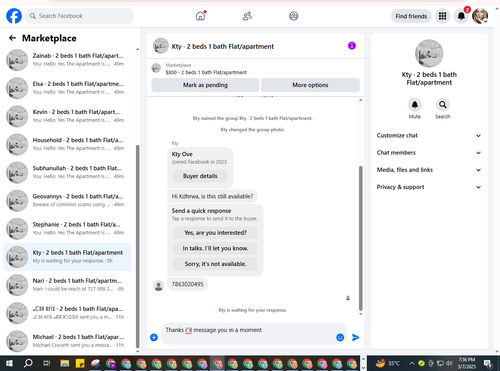This screenshot has height=371, width=500.
Task: Open Subhanullah conversation
Action: click(x=68, y=172)
